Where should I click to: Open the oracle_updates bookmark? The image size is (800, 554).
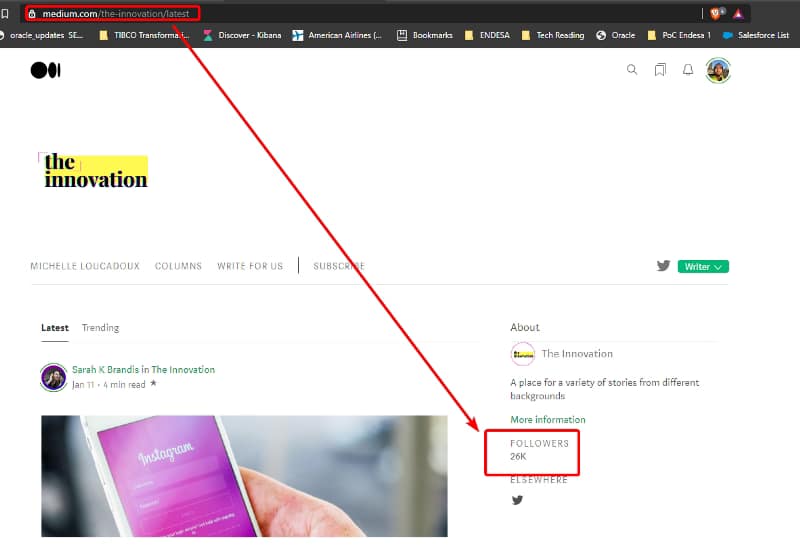(x=42, y=35)
